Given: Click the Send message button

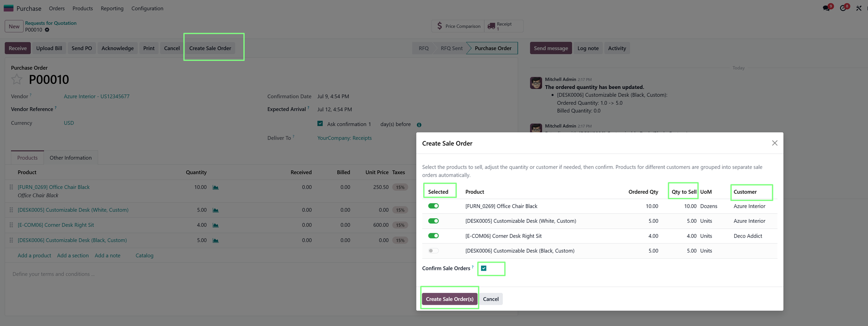Looking at the screenshot, I should (551, 48).
